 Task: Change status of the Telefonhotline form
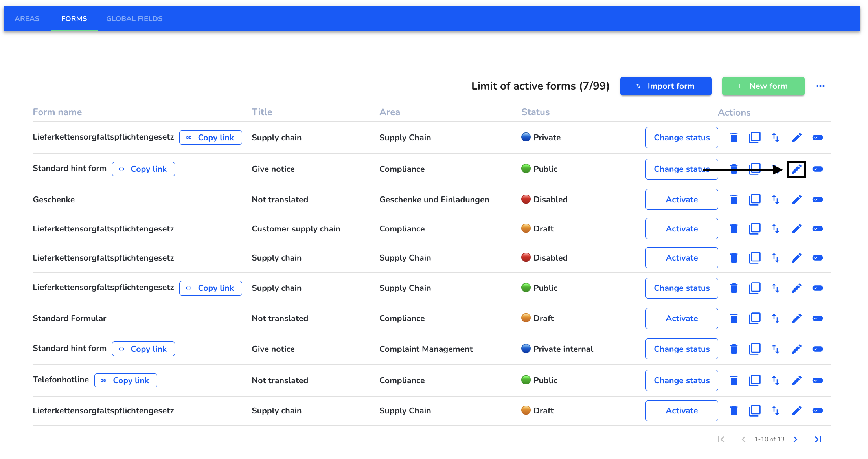pyautogui.click(x=682, y=380)
